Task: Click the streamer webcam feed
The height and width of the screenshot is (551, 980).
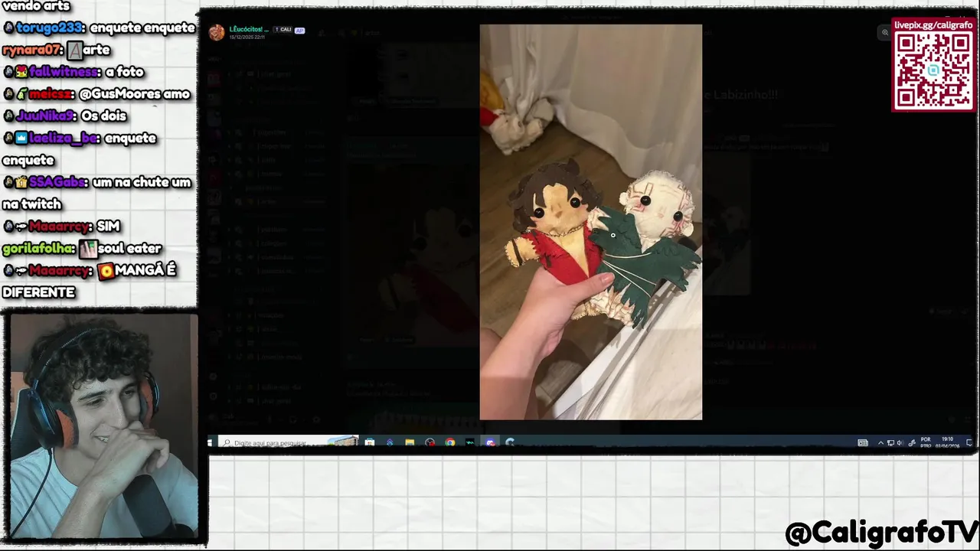Action: (103, 427)
